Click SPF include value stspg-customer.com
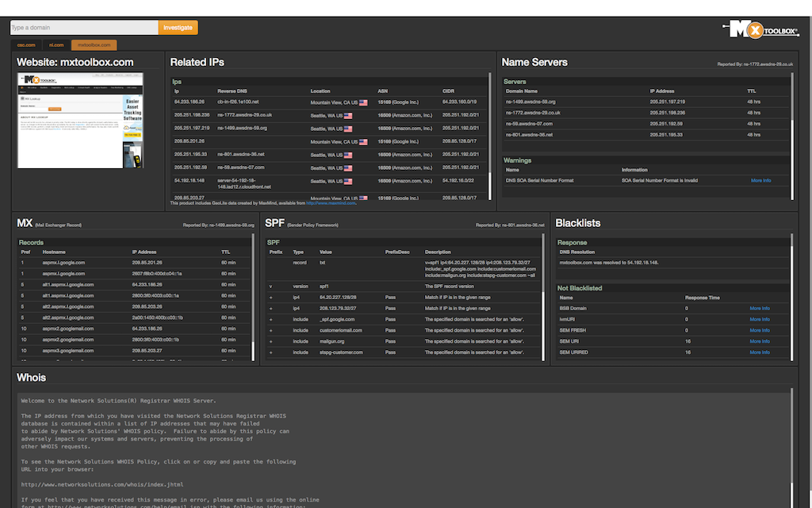This screenshot has width=812, height=508. pyautogui.click(x=341, y=352)
